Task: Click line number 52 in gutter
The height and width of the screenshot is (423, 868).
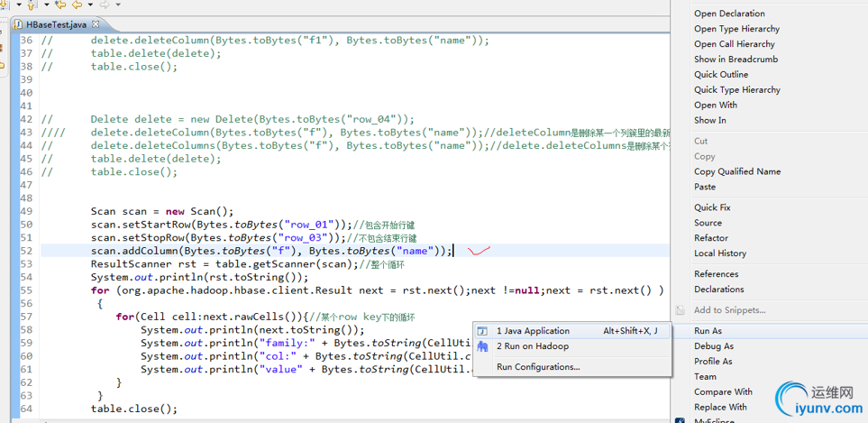Action: (x=26, y=251)
